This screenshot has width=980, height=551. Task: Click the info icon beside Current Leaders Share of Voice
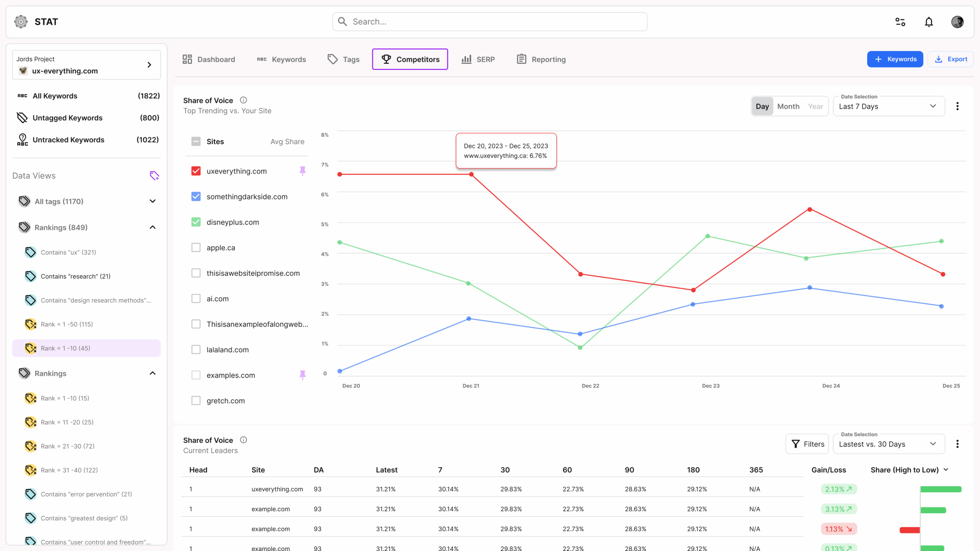pyautogui.click(x=243, y=440)
